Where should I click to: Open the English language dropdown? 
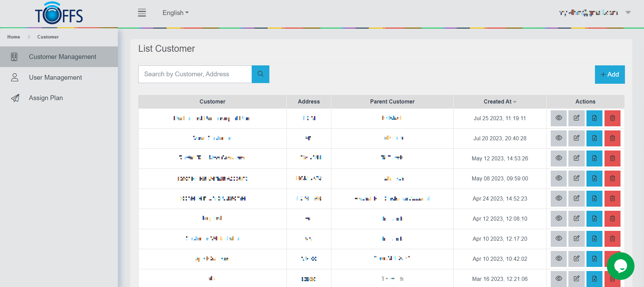pos(175,13)
